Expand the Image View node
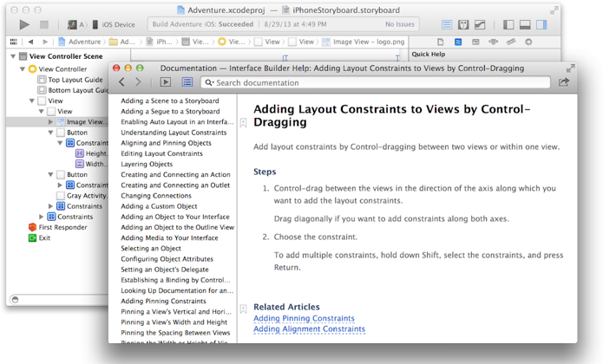The image size is (603, 364). (50, 121)
